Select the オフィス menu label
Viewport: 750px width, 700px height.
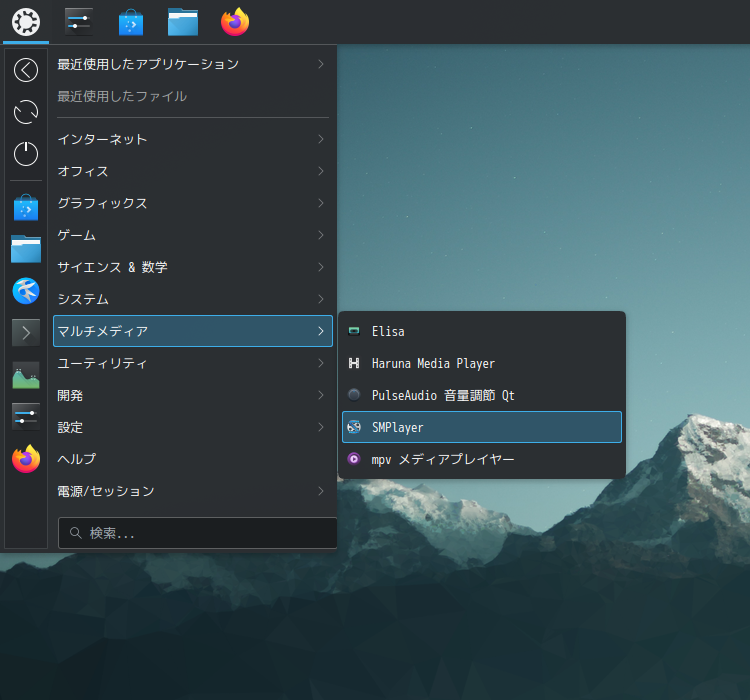pos(83,171)
